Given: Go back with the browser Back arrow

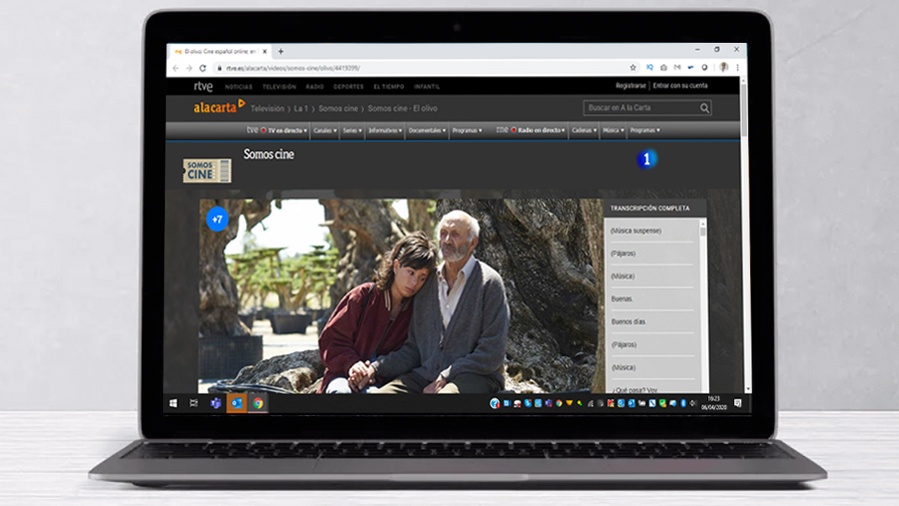Looking at the screenshot, I should 175,68.
